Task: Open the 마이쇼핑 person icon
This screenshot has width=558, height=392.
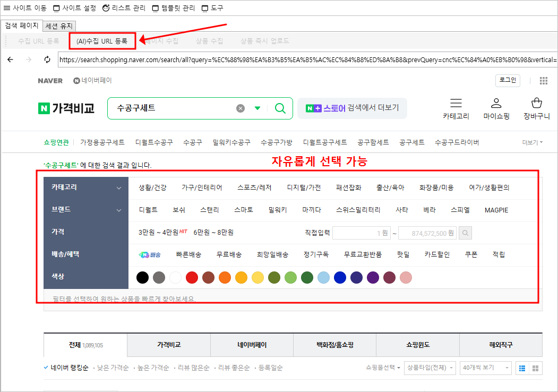Action: [496, 103]
